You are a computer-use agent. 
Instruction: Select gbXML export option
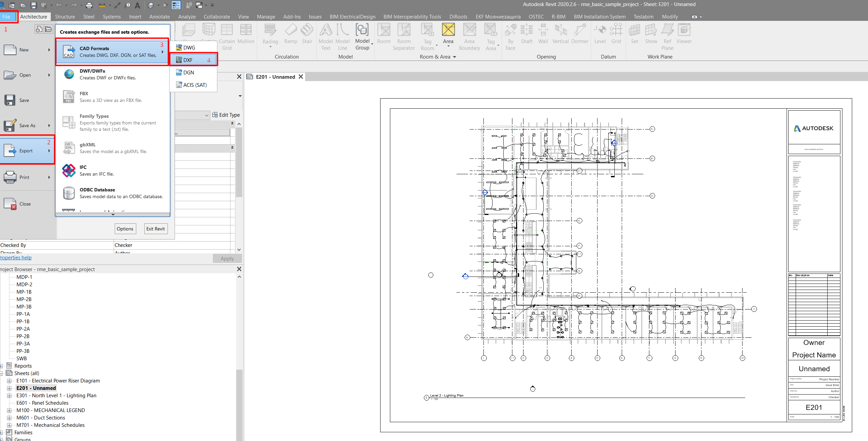tap(112, 148)
